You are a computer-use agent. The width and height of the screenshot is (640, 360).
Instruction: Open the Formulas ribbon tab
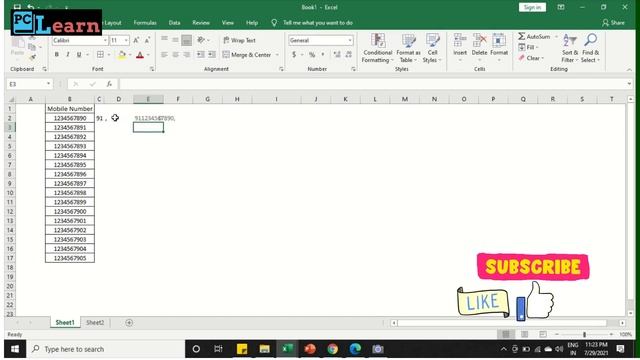tap(145, 23)
